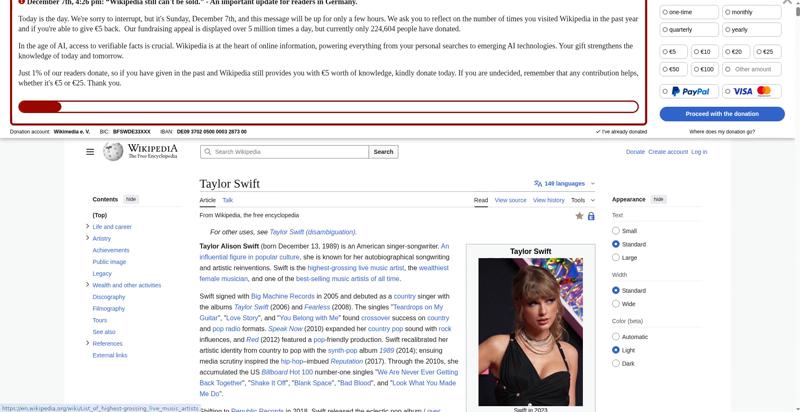
Task: Click Proceed with the donation button
Action: pos(722,114)
